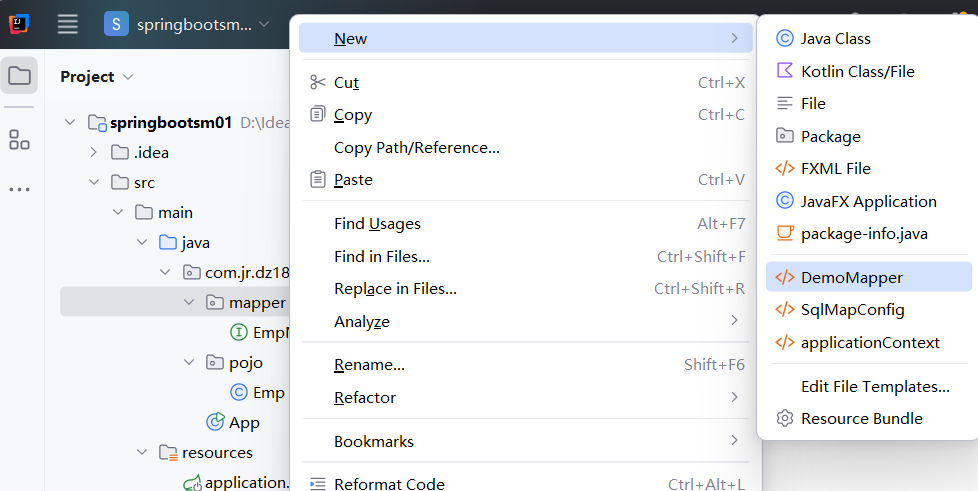Select Copy Path/Reference...
978x491 pixels.
(x=526, y=147)
